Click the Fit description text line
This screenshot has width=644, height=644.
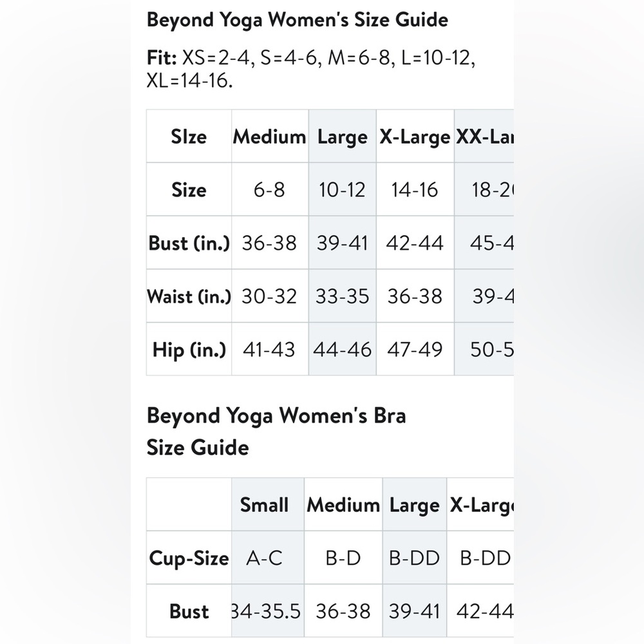click(311, 69)
